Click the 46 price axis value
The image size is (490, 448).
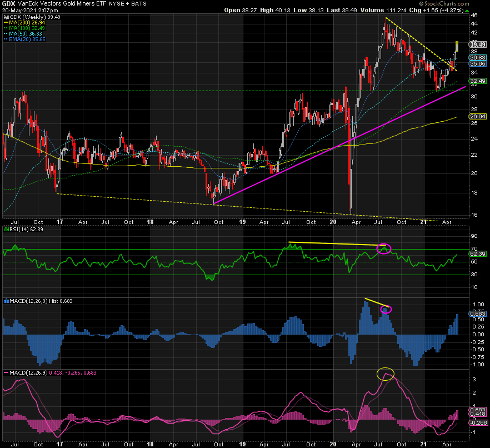click(474, 16)
